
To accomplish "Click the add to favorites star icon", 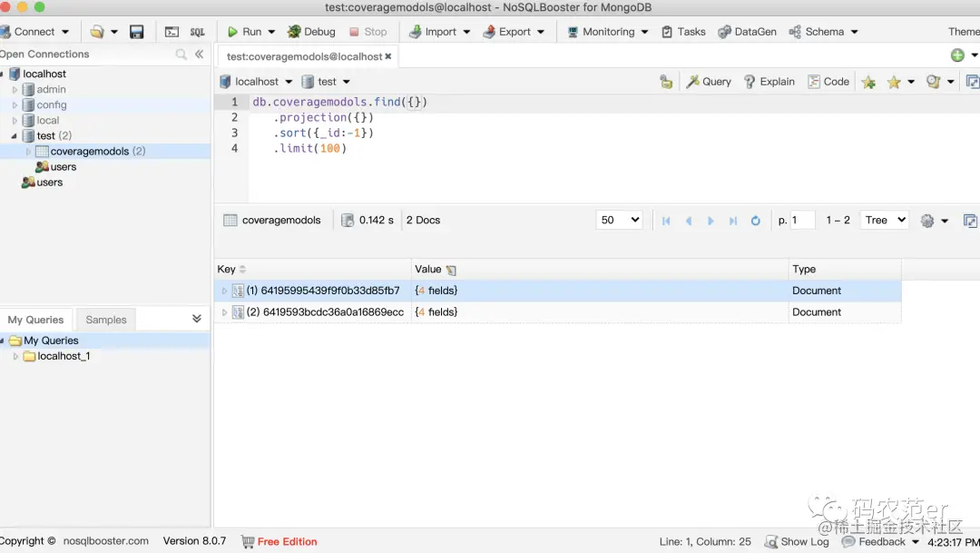I will [x=868, y=82].
